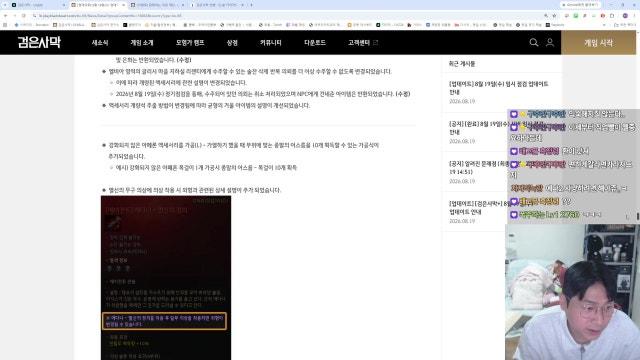Click the item tooltip screenshot image
The width and height of the screenshot is (640, 360).
(x=166, y=278)
